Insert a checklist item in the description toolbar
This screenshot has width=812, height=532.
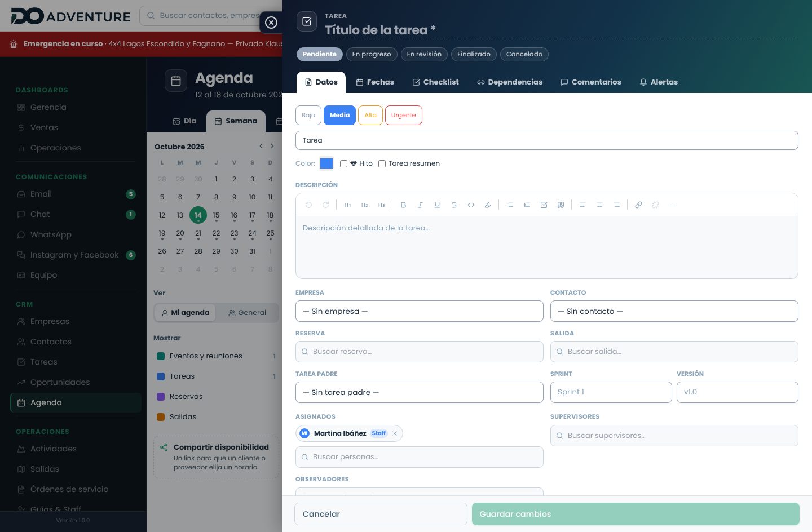(x=544, y=205)
